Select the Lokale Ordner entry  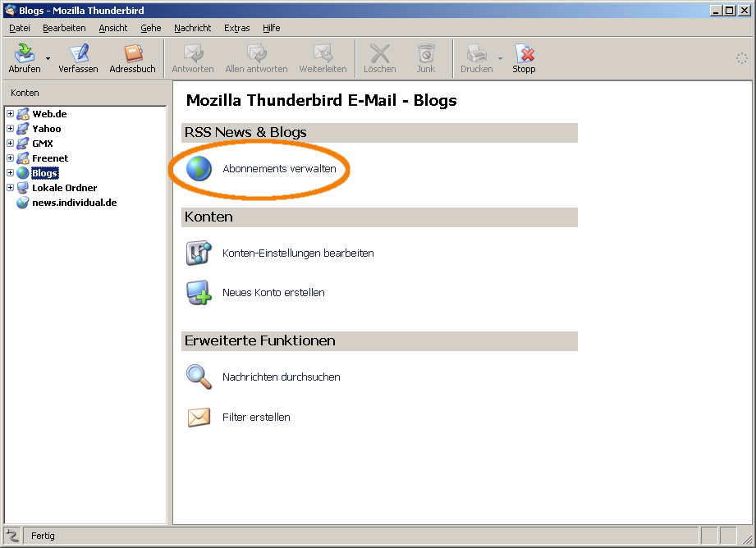coord(65,188)
